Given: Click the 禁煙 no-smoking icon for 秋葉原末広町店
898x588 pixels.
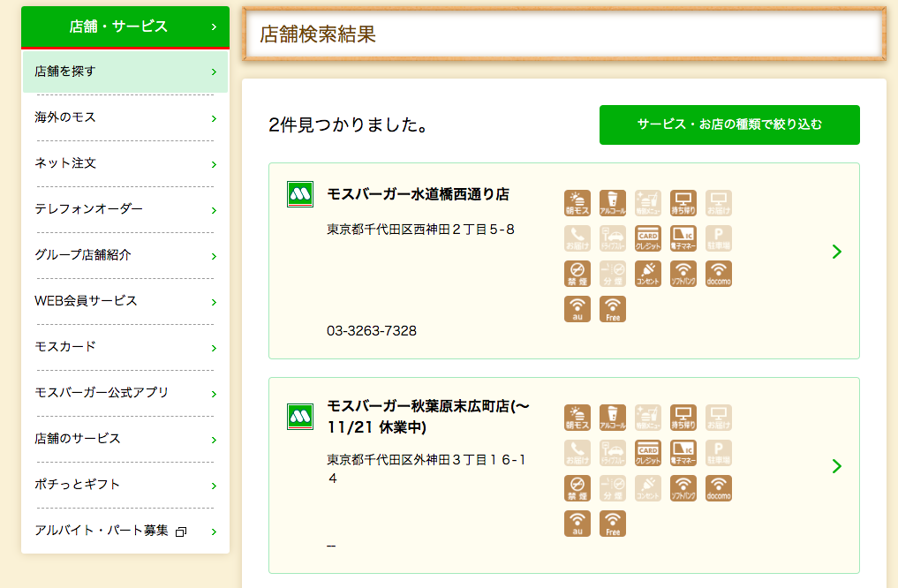Looking at the screenshot, I should tap(577, 488).
